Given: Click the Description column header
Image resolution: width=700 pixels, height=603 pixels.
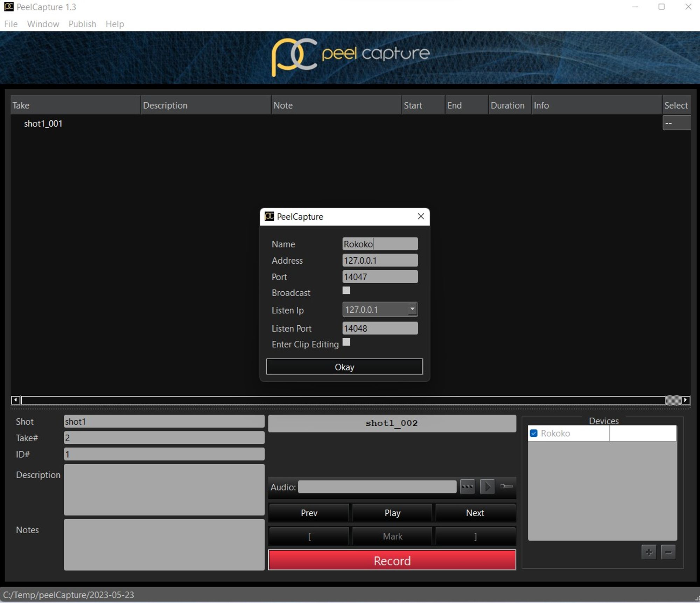Looking at the screenshot, I should click(x=206, y=105).
